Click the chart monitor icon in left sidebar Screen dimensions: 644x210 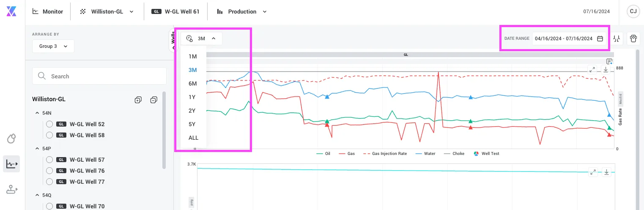click(x=11, y=164)
